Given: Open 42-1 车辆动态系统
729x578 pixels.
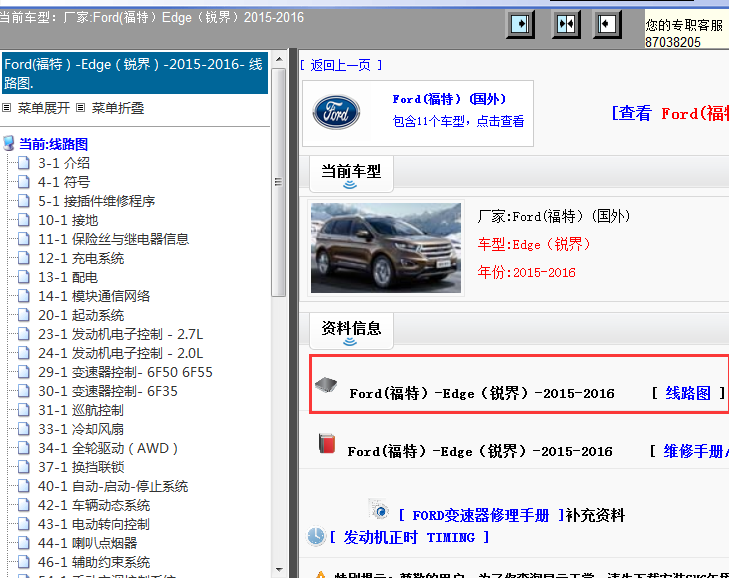Looking at the screenshot, I should (94, 505).
